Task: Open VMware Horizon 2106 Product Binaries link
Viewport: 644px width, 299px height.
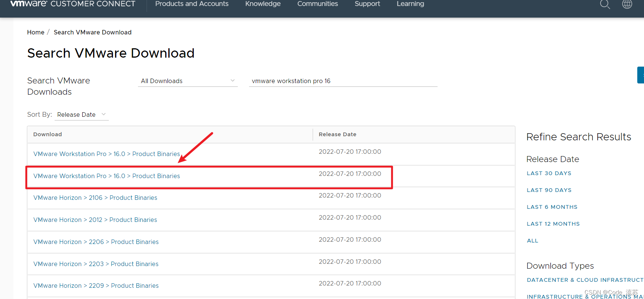Action: pyautogui.click(x=95, y=198)
